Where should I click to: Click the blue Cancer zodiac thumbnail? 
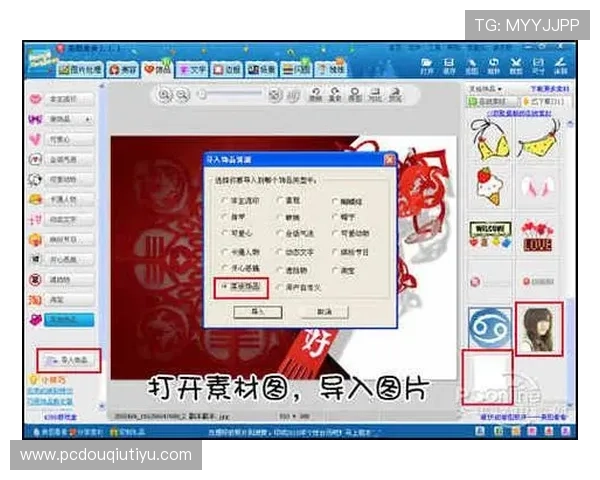490,327
